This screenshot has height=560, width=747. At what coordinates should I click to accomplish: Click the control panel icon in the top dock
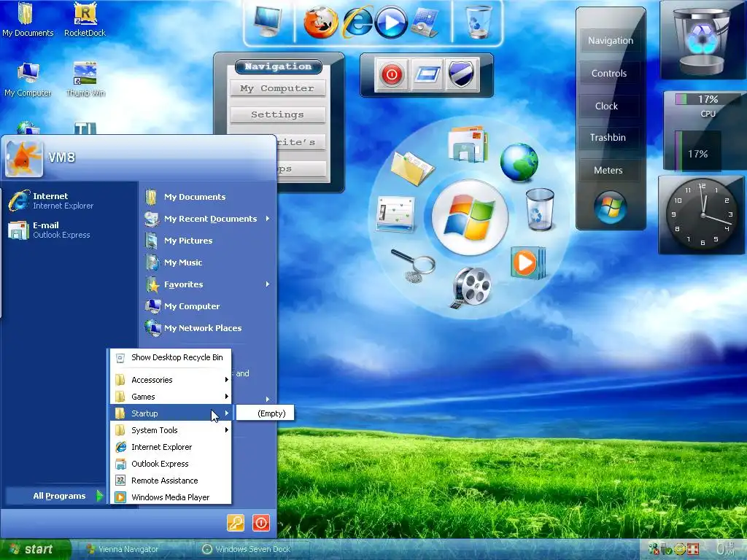pos(424,23)
